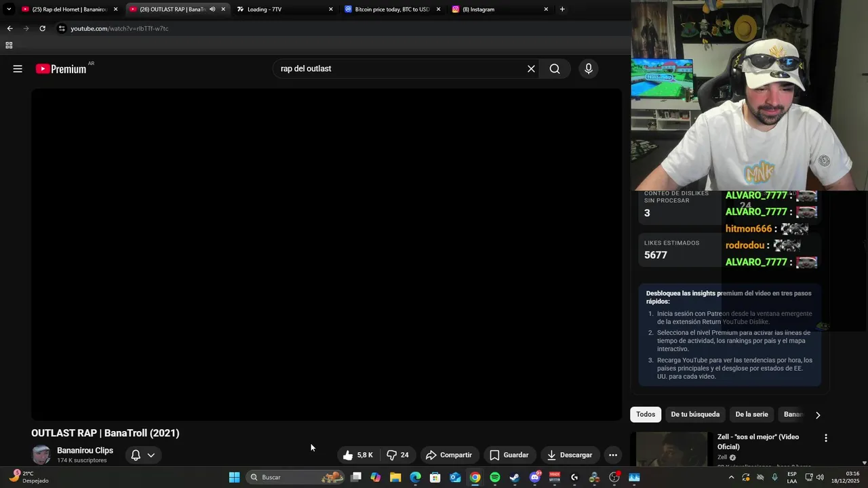Expand the subscription notification dropdown chevron
This screenshot has height=488, width=868.
[x=151, y=455]
